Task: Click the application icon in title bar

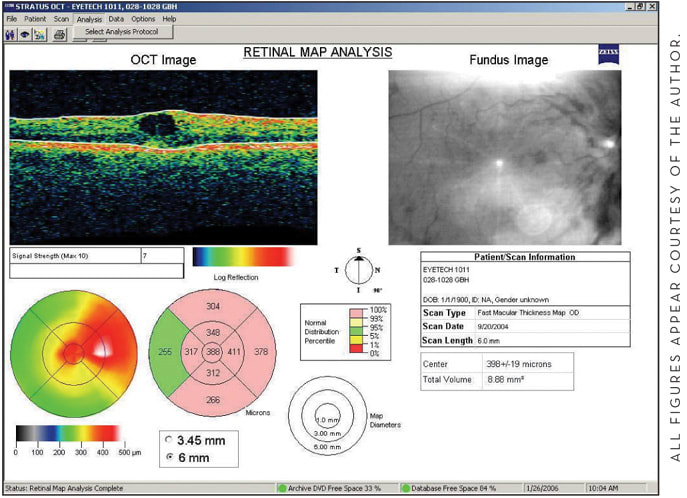Action: 9,7
